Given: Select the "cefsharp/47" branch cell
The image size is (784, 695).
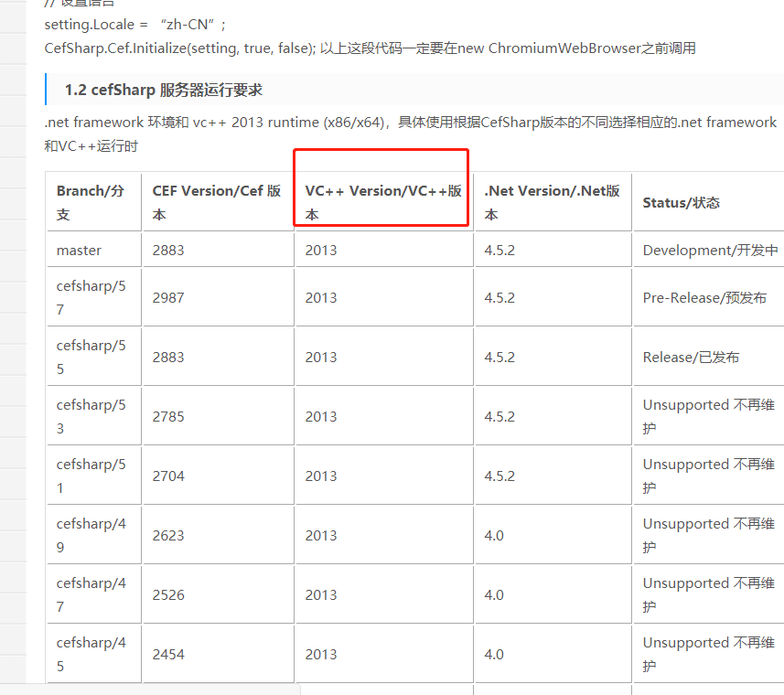Looking at the screenshot, I should 94,594.
